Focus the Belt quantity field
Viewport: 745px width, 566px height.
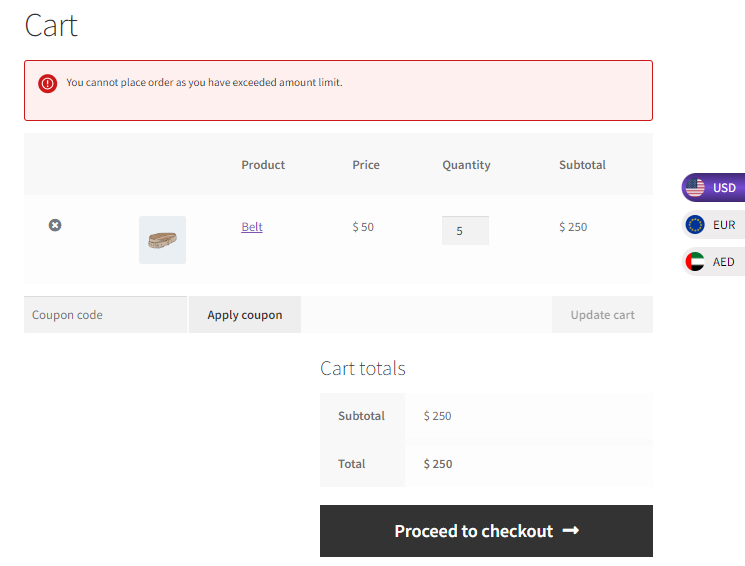(465, 230)
